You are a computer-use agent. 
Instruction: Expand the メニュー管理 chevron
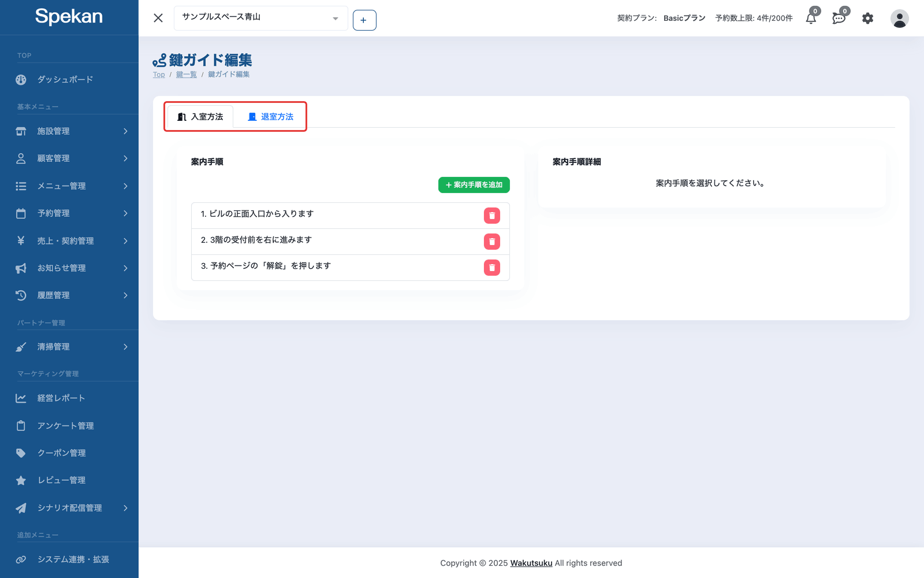coord(125,186)
